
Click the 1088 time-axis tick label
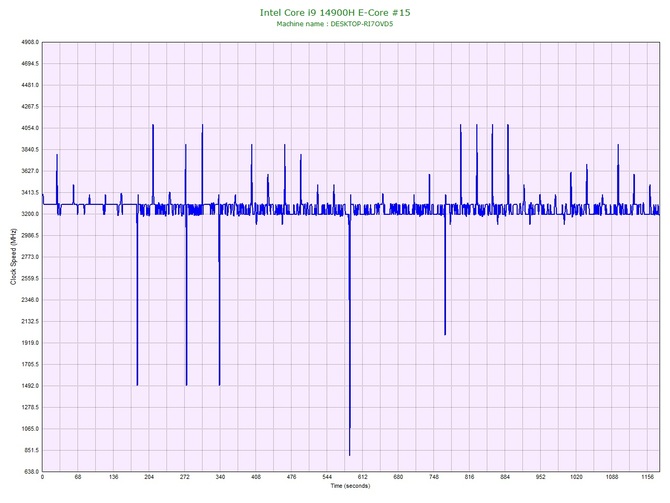click(612, 477)
